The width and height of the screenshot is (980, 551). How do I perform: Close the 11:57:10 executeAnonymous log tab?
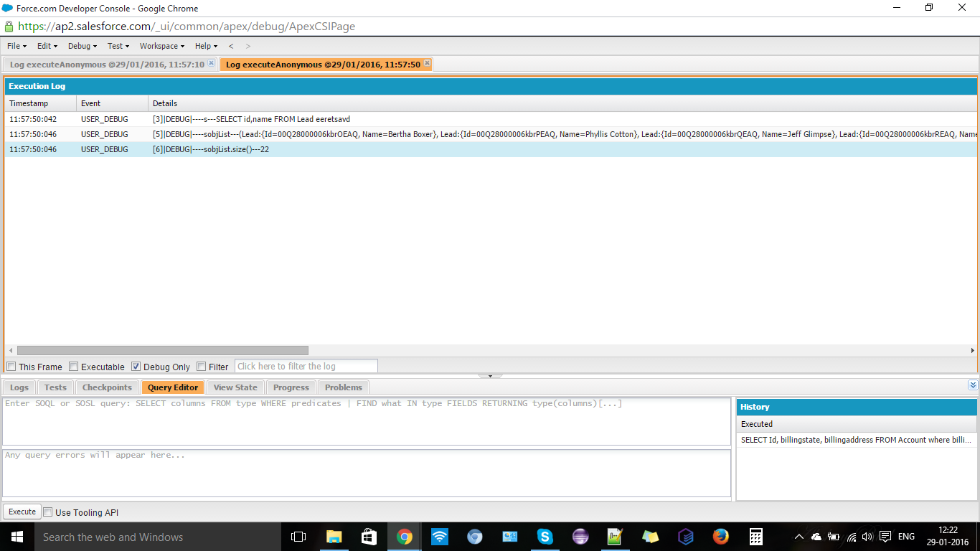(211, 63)
